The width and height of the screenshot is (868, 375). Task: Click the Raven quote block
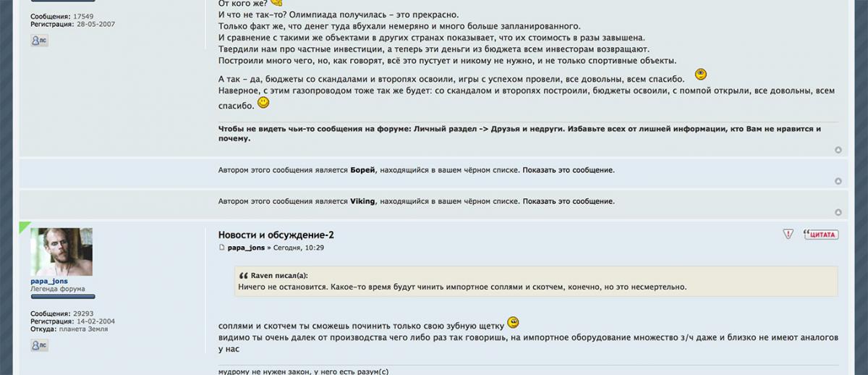tap(536, 282)
